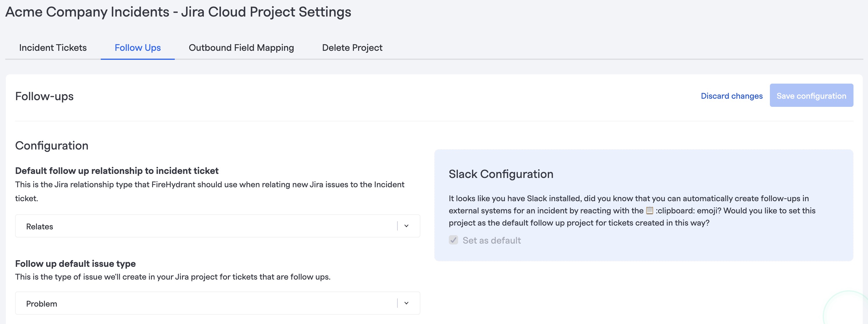Screen dimensions: 868x324
Task: Go to the Delete Project tab
Action: click(x=352, y=48)
